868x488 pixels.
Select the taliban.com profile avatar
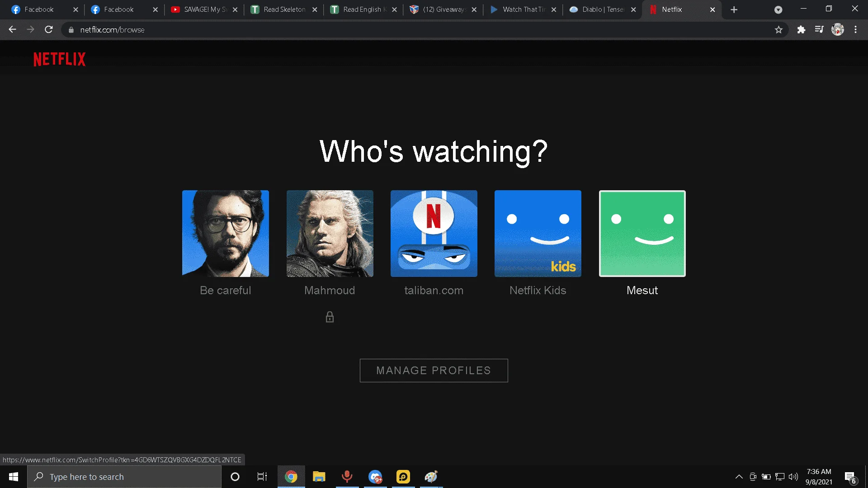pos(434,234)
